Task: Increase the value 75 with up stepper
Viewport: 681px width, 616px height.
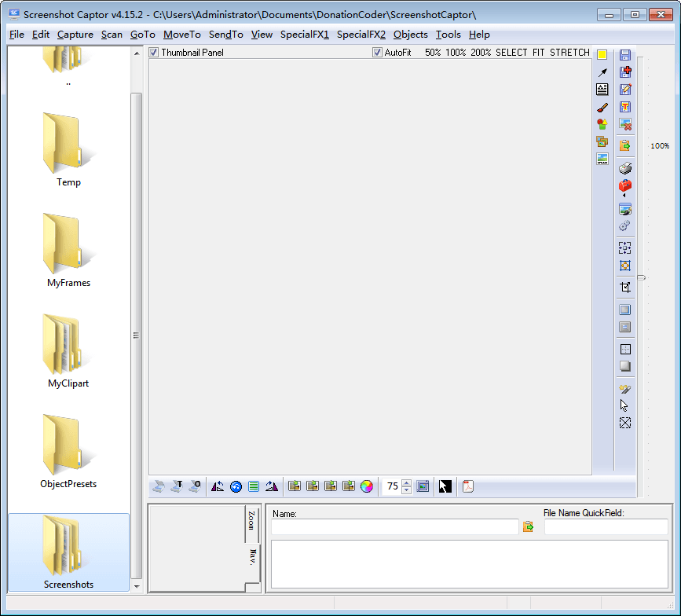Action: point(406,482)
